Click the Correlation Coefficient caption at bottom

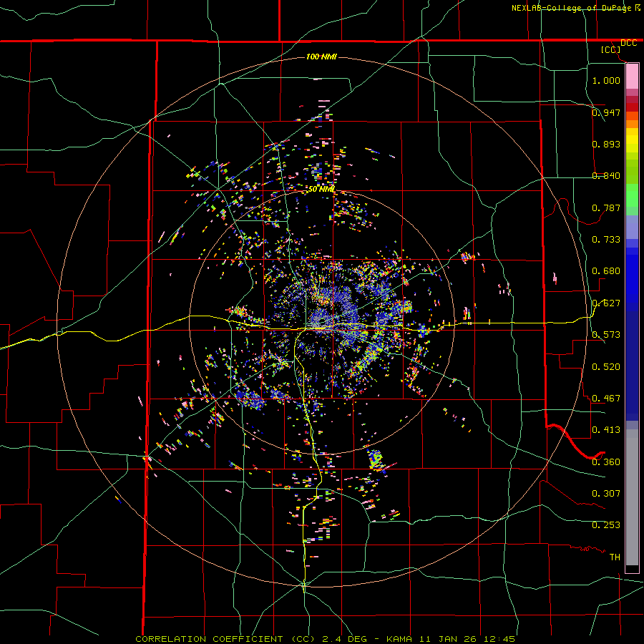(x=326, y=639)
